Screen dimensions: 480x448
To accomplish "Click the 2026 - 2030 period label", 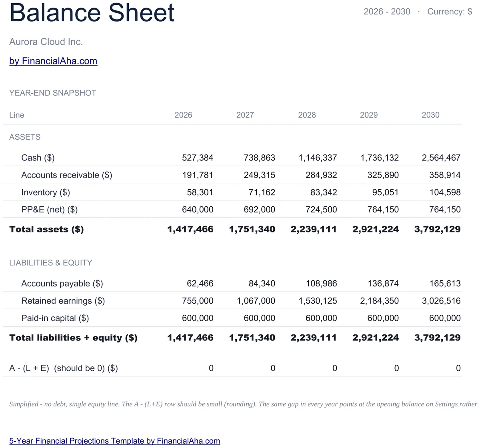I will pyautogui.click(x=387, y=12).
